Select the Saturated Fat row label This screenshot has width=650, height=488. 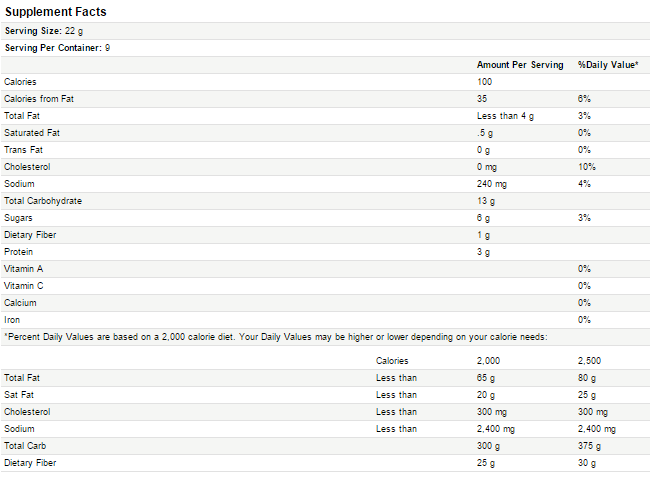pos(32,133)
